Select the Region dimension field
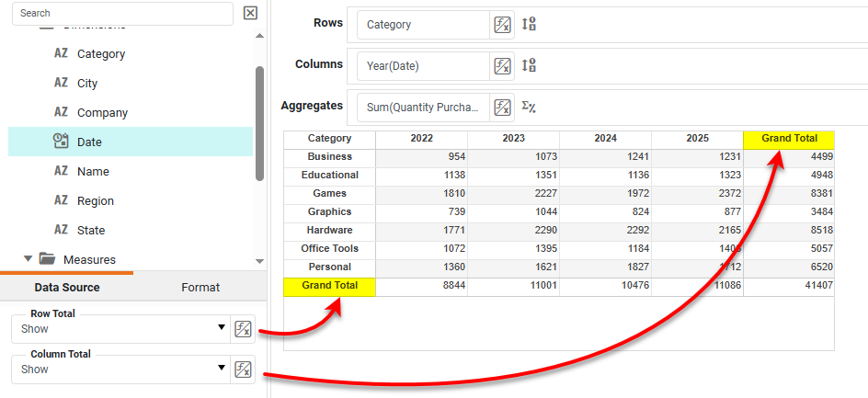868x398 pixels. [96, 200]
